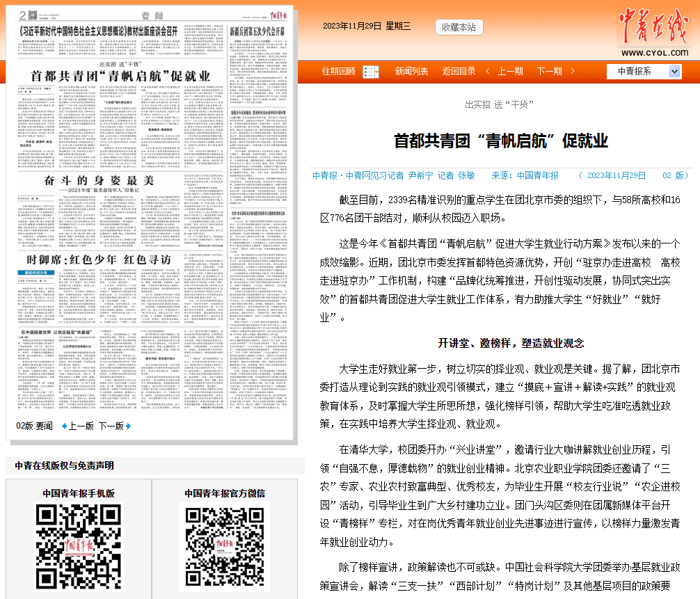This screenshot has width=700, height=599.
Task: Go to the previous page via 上一版
Action: point(81,426)
